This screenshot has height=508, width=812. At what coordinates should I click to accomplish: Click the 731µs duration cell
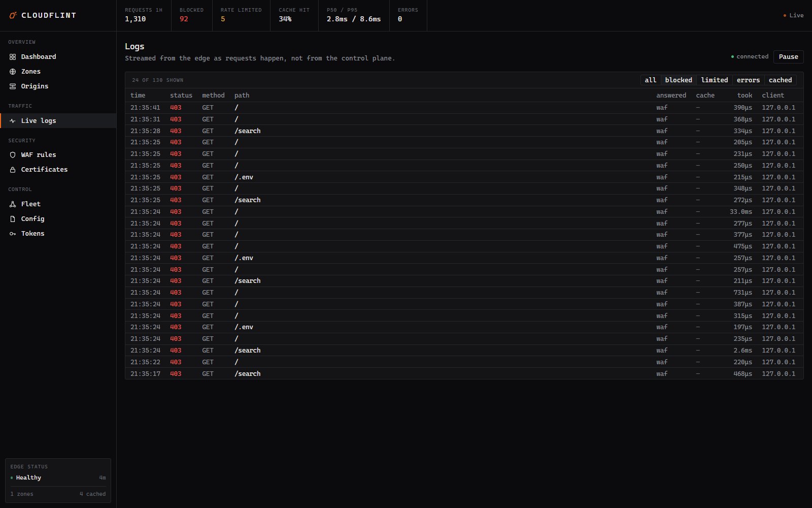(x=743, y=293)
